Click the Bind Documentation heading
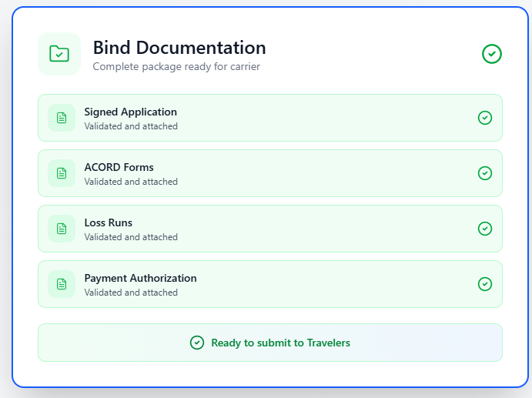 (179, 48)
